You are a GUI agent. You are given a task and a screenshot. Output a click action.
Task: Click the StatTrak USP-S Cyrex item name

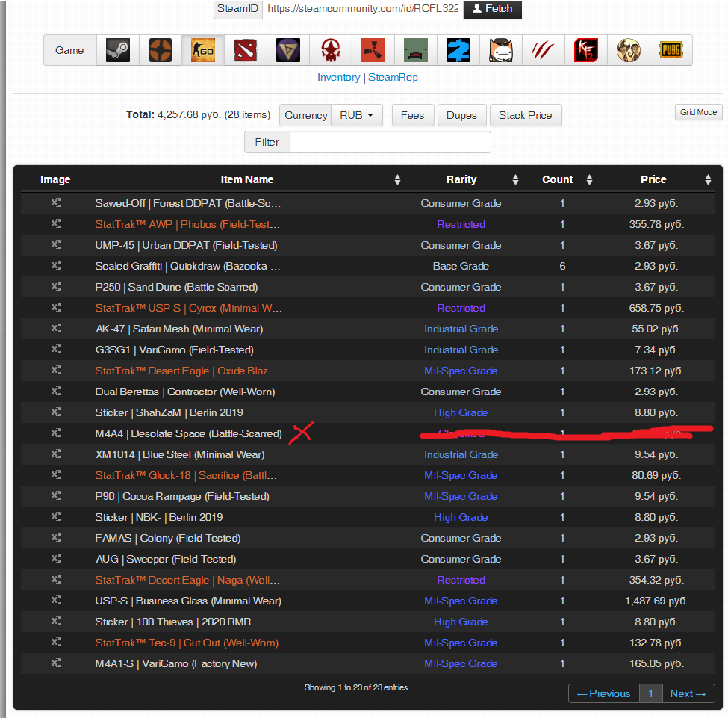[188, 308]
